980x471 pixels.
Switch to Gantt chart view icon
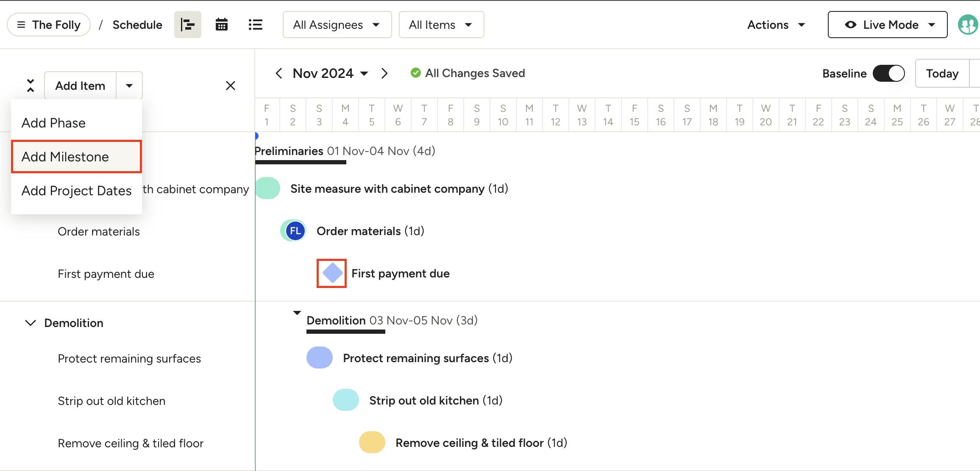tap(187, 25)
